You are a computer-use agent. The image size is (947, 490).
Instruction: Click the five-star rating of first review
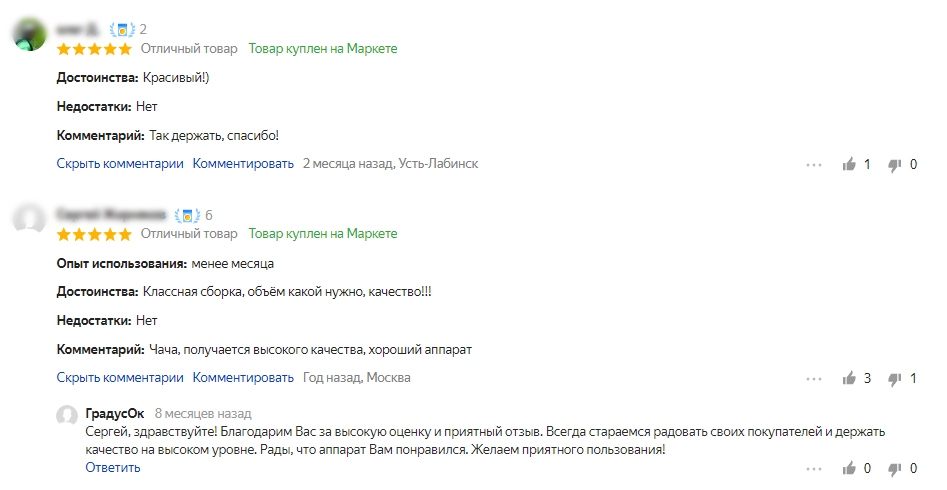[94, 48]
